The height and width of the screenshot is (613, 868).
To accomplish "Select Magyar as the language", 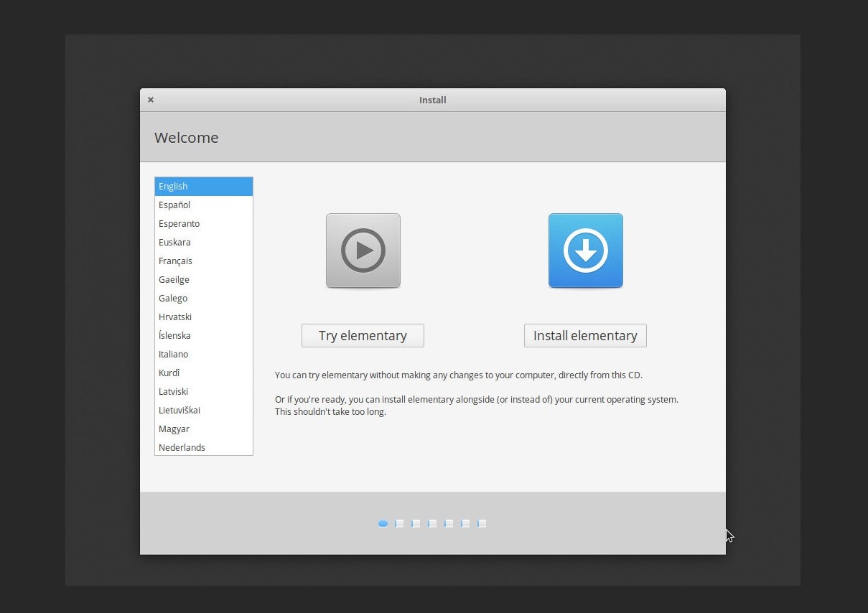I will (204, 429).
